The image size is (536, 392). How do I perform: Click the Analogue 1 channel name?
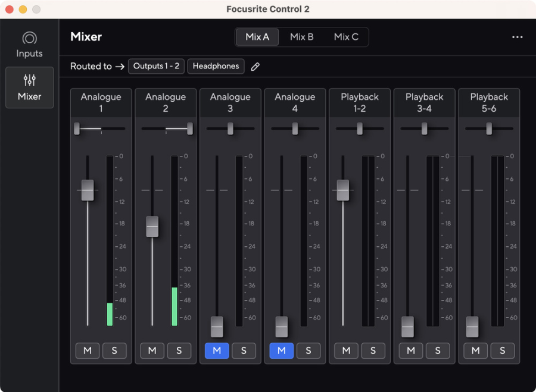pyautogui.click(x=101, y=102)
